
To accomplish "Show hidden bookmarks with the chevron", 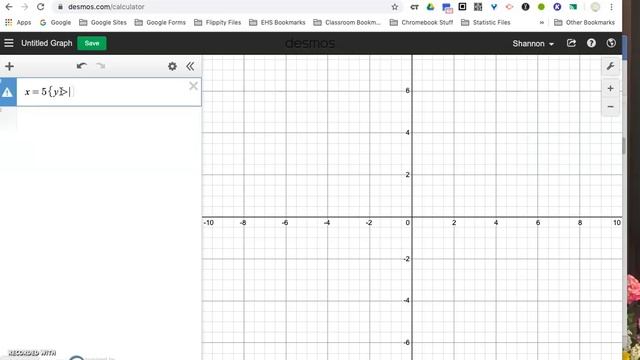I will click(x=542, y=22).
